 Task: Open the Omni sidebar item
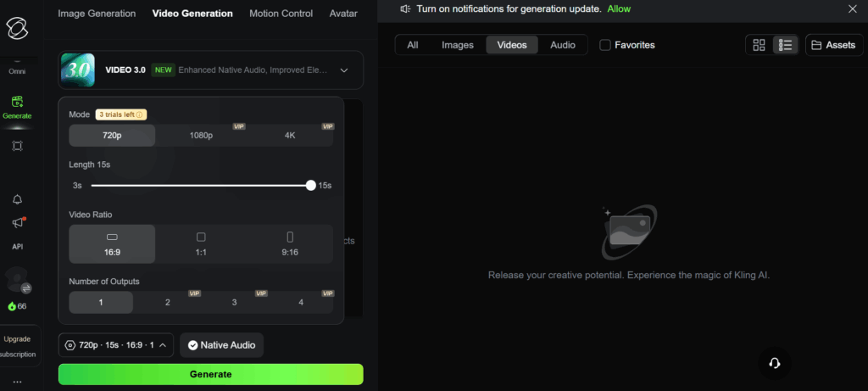(x=17, y=71)
